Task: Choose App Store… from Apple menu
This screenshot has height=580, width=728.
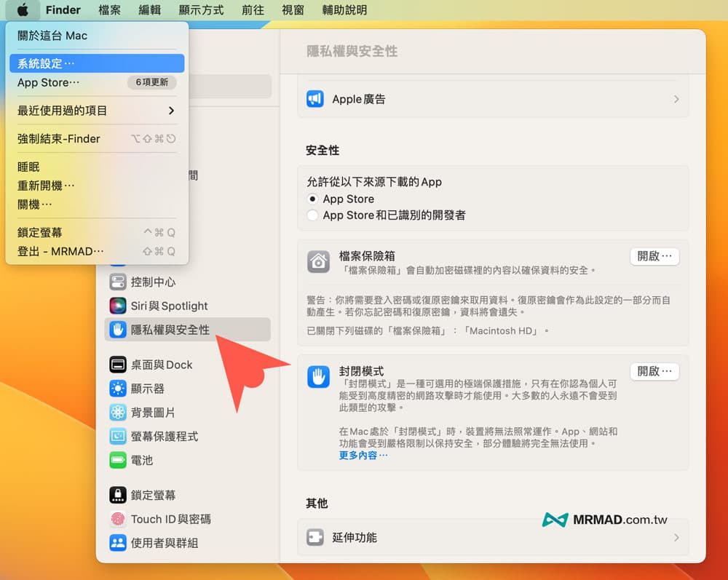Action: [97, 82]
